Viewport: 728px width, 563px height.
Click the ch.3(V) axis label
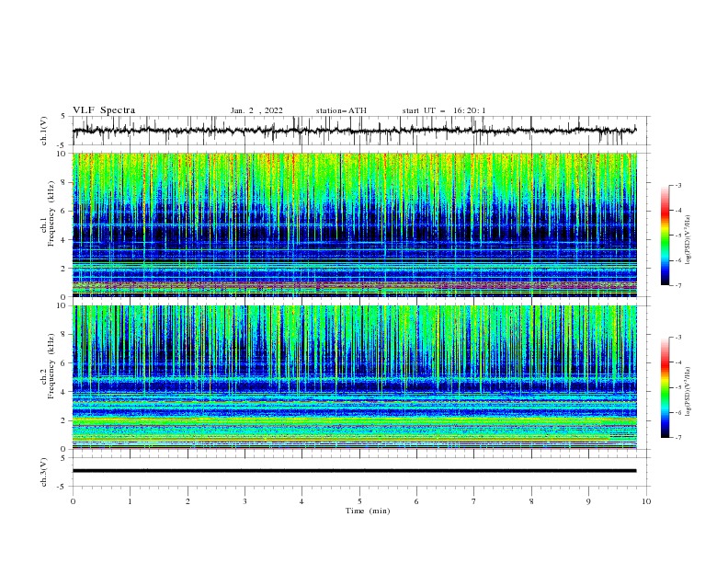pyautogui.click(x=44, y=472)
